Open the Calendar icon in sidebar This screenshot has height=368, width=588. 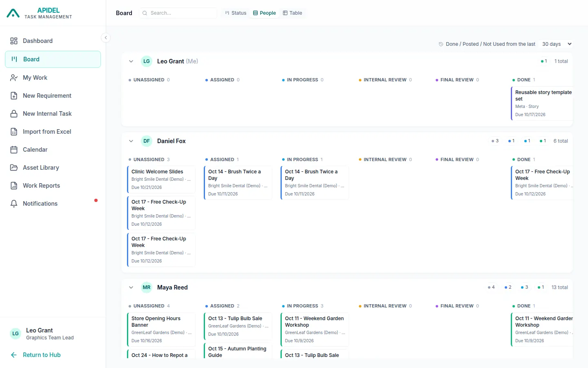tap(14, 150)
